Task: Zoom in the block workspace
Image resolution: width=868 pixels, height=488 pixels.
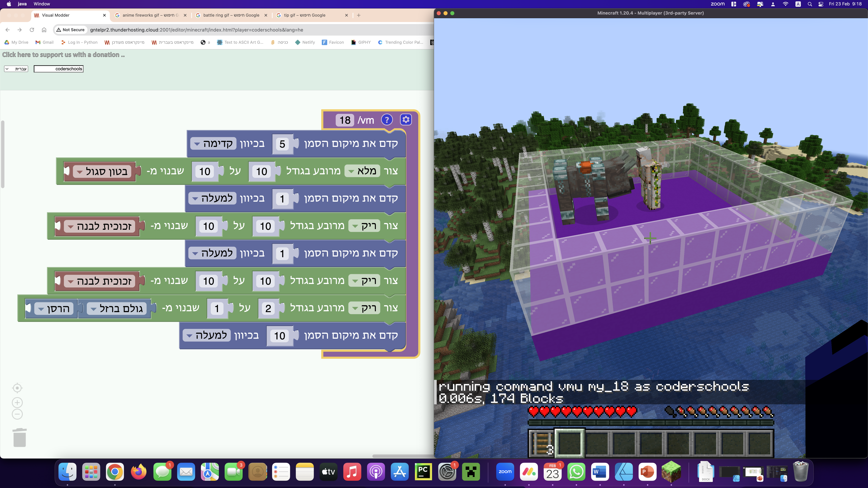Action: pyautogui.click(x=17, y=402)
